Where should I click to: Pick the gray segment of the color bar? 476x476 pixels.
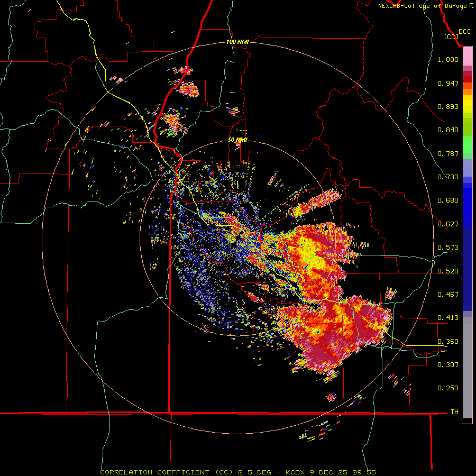(x=467, y=368)
